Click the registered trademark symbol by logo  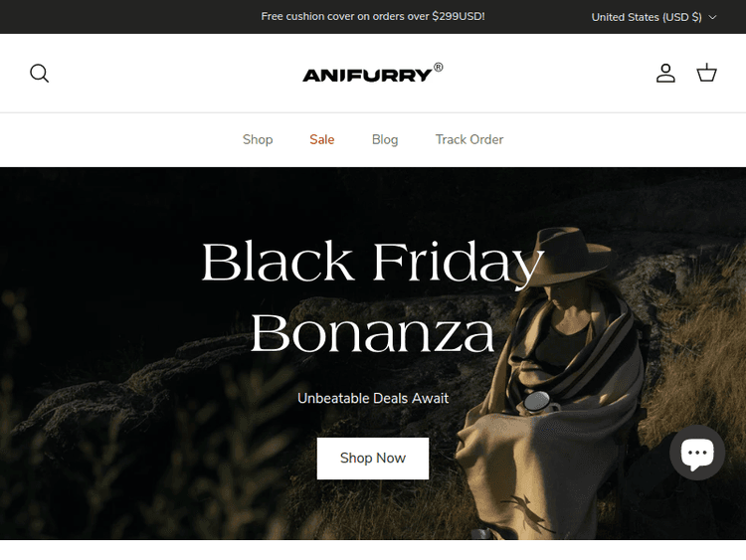tap(439, 68)
